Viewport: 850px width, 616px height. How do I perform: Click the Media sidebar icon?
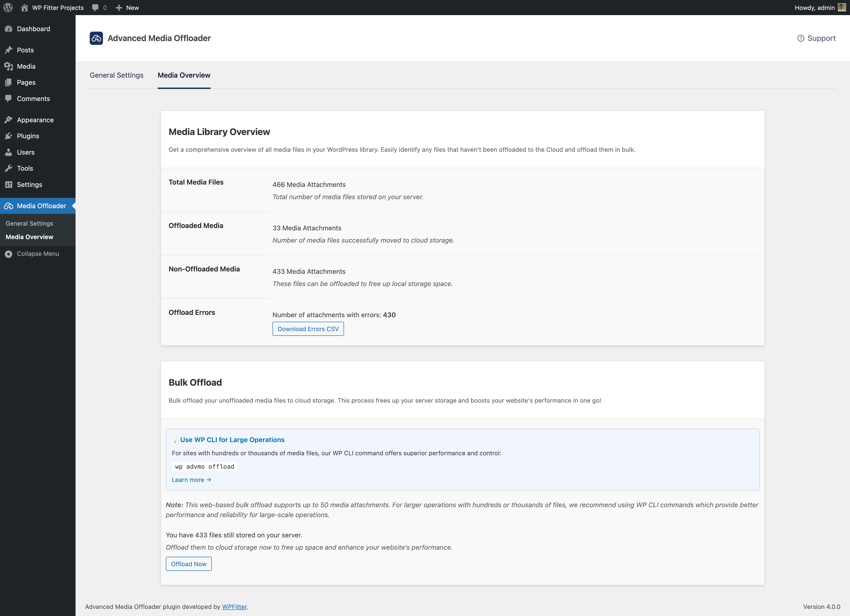click(9, 66)
